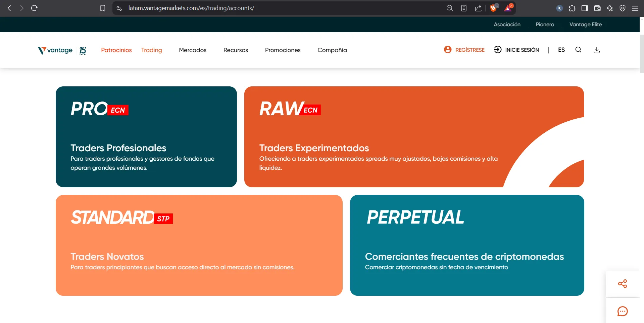Open the page zoom control
This screenshot has width=644, height=323.
point(450,8)
